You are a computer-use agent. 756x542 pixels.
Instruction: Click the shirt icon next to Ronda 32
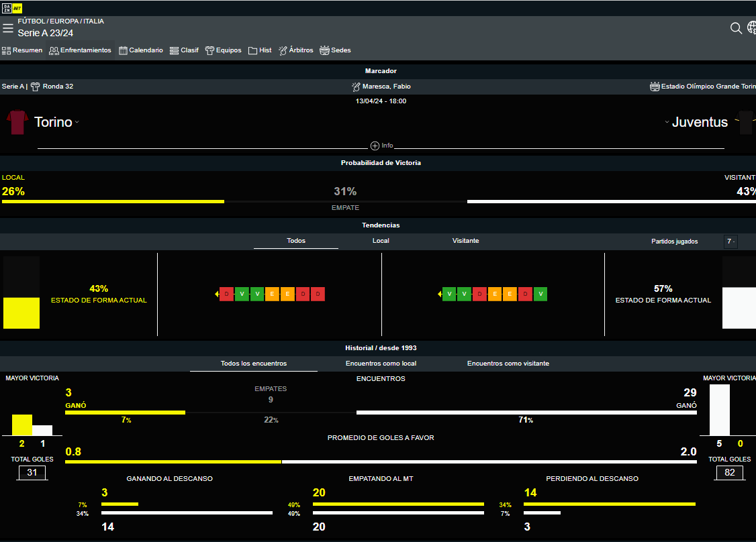(x=35, y=87)
